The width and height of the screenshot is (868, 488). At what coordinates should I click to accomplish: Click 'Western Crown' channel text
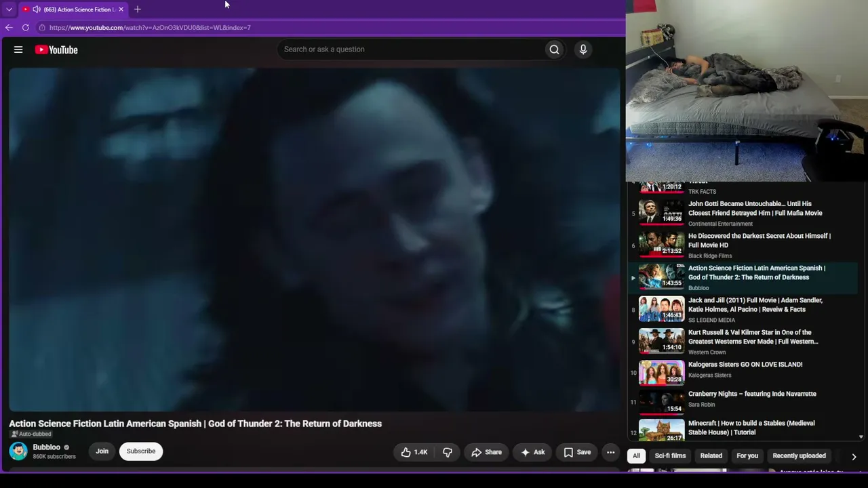707,352
